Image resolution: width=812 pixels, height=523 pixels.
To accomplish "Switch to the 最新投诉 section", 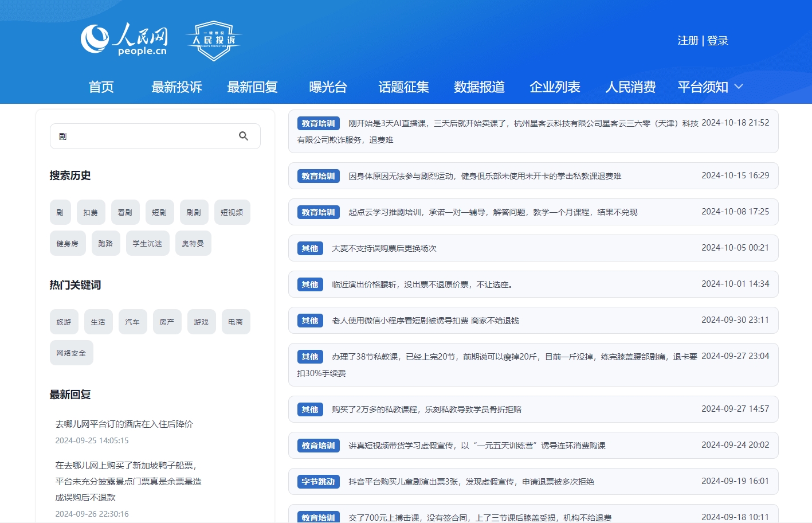I will (x=176, y=87).
